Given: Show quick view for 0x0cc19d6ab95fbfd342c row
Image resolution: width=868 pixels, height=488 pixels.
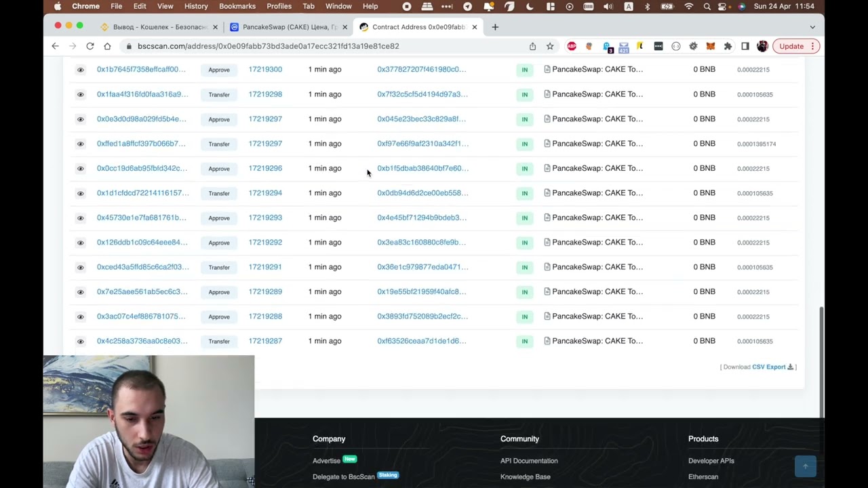Looking at the screenshot, I should (x=81, y=169).
